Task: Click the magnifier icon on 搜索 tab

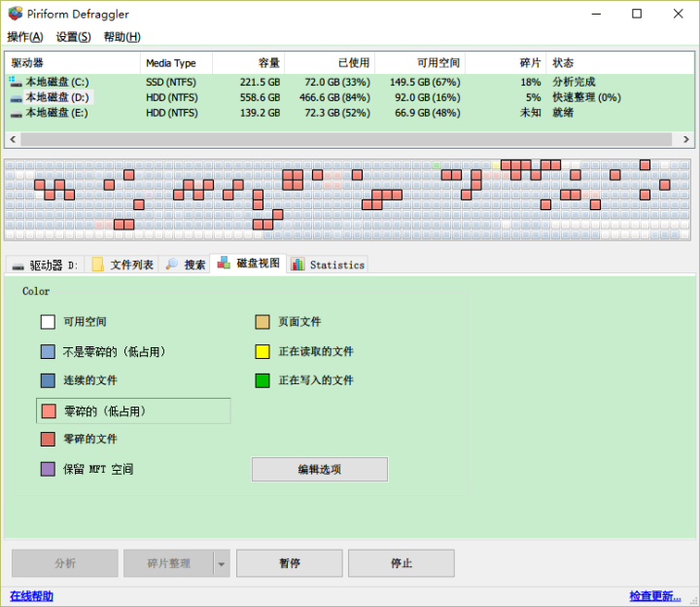Action: [x=171, y=264]
